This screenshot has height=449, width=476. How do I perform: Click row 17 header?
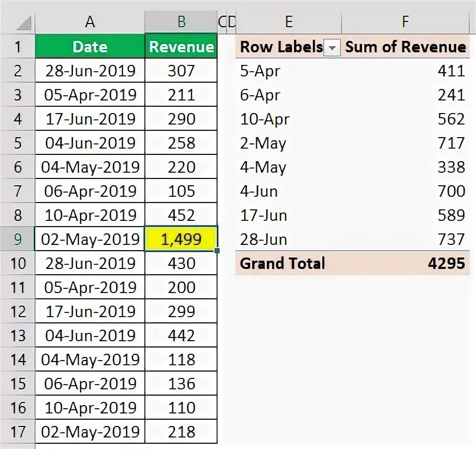tap(18, 432)
